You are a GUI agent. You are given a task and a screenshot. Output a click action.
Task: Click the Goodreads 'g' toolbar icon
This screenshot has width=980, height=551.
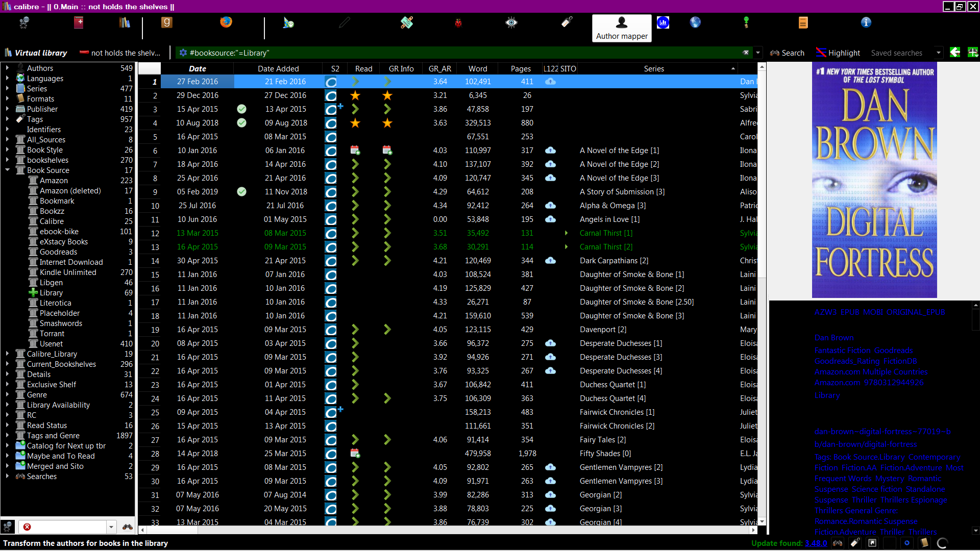coord(166,22)
